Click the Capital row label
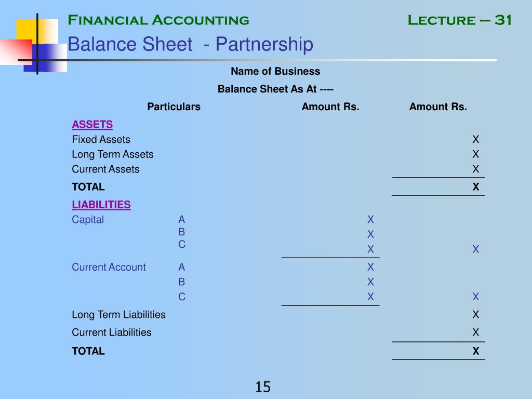This screenshot has width=532, height=399. click(88, 220)
